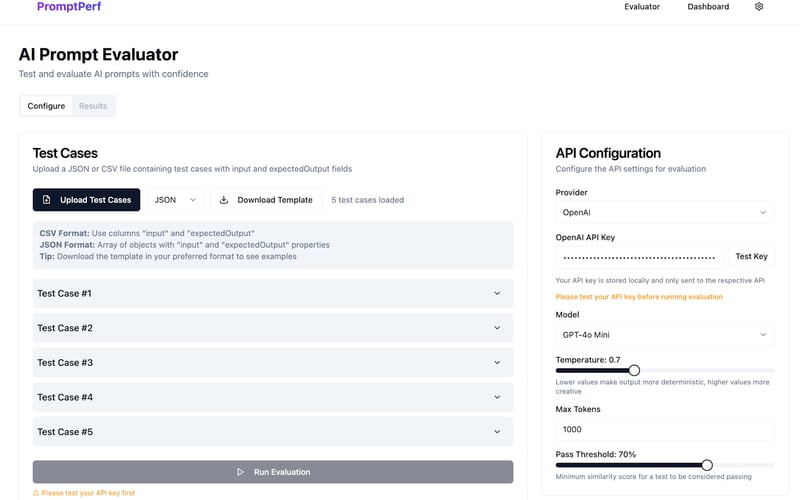
Task: Click the 'Test Cases' section heading
Action: 65,153
